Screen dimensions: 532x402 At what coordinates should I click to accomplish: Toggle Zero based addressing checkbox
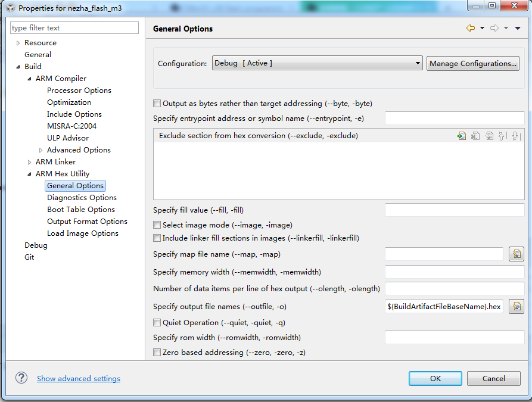click(x=157, y=353)
